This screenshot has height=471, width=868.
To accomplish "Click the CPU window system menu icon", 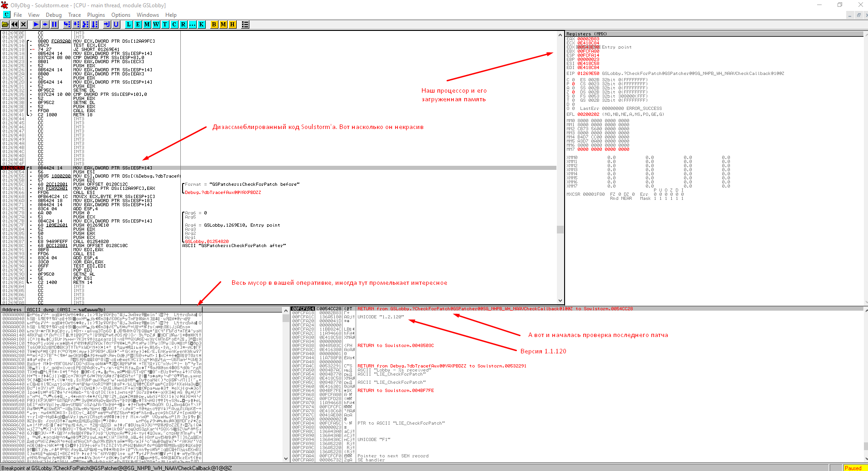I will [x=6, y=15].
